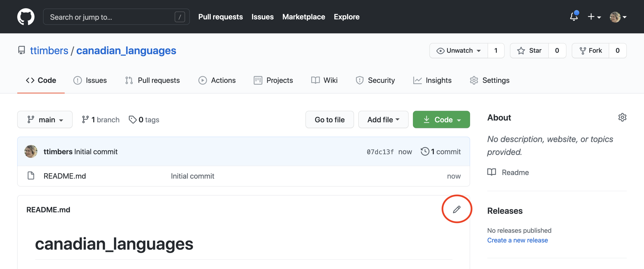
Task: Expand the main branch dropdown
Action: (x=45, y=120)
